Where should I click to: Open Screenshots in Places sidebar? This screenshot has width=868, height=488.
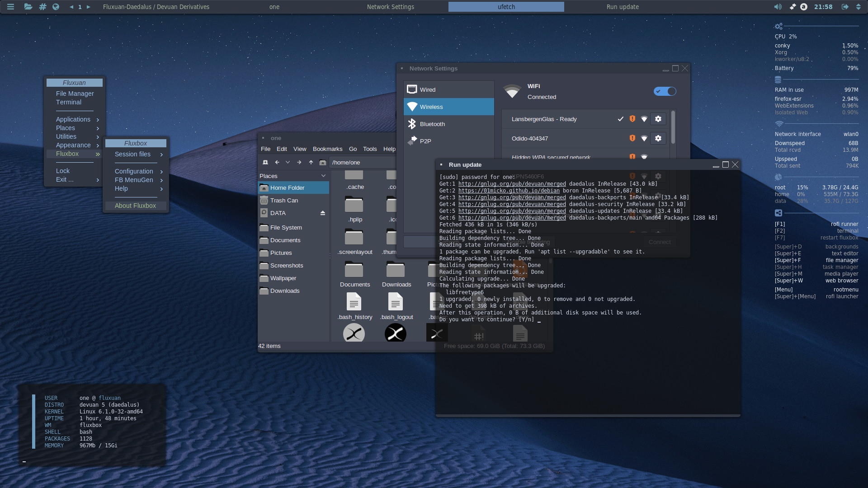tap(293, 265)
